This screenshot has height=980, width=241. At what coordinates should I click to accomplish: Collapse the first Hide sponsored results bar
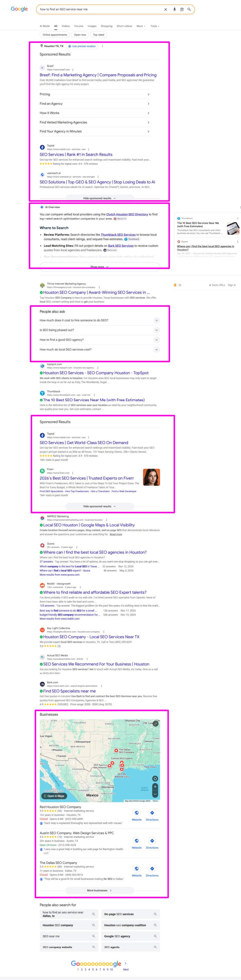(99, 198)
